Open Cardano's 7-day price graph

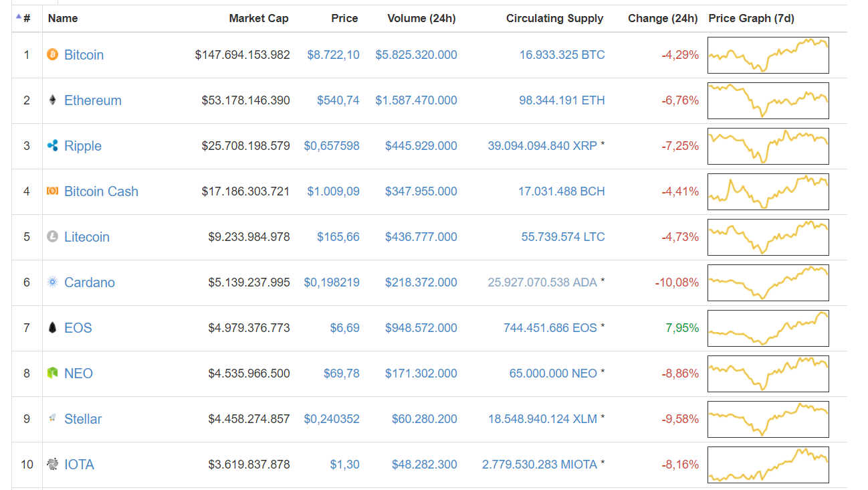(768, 282)
